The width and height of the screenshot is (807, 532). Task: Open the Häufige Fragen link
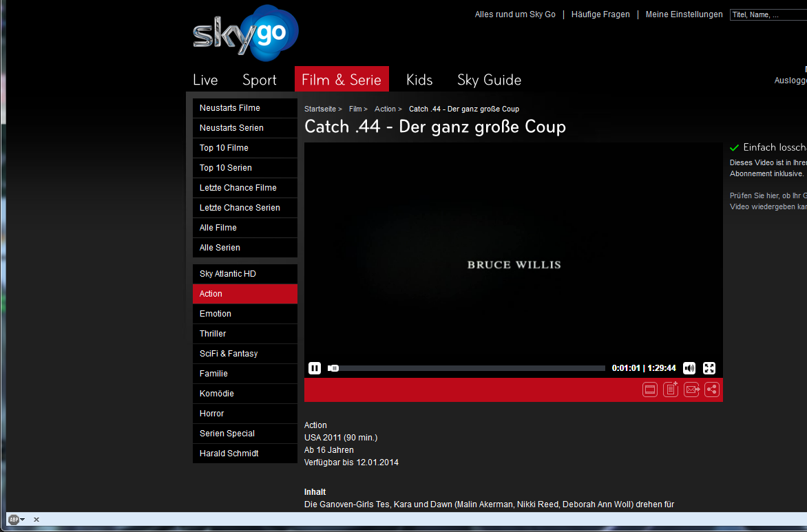[x=600, y=14]
